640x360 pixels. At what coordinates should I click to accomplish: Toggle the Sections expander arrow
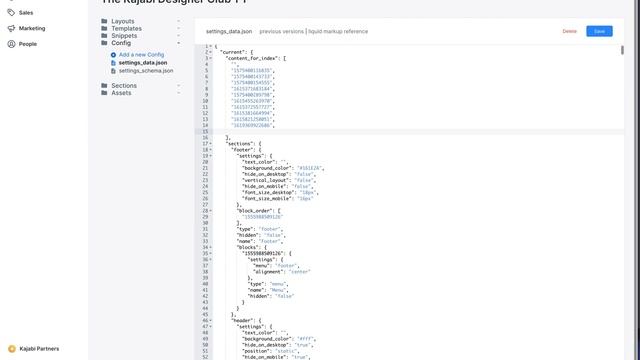click(x=178, y=85)
